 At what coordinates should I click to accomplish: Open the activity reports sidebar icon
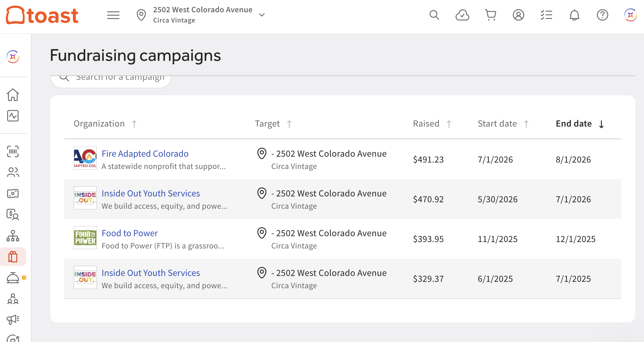(x=13, y=116)
